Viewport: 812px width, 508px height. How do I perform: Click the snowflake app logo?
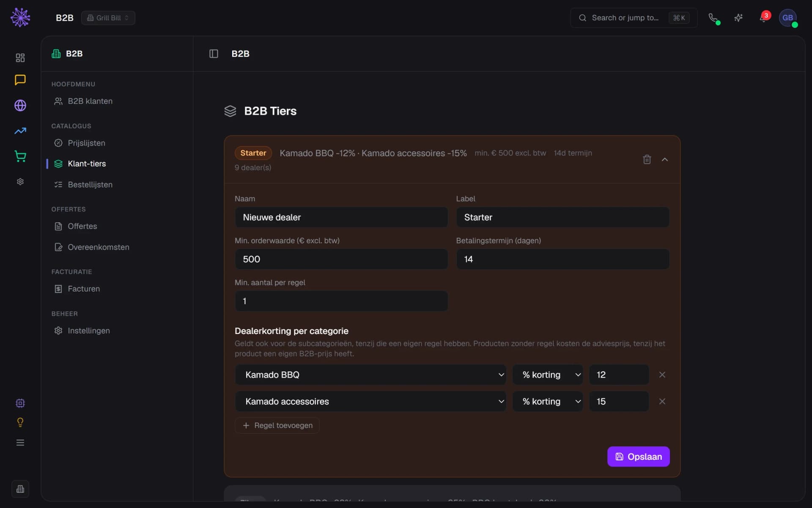[x=20, y=17]
